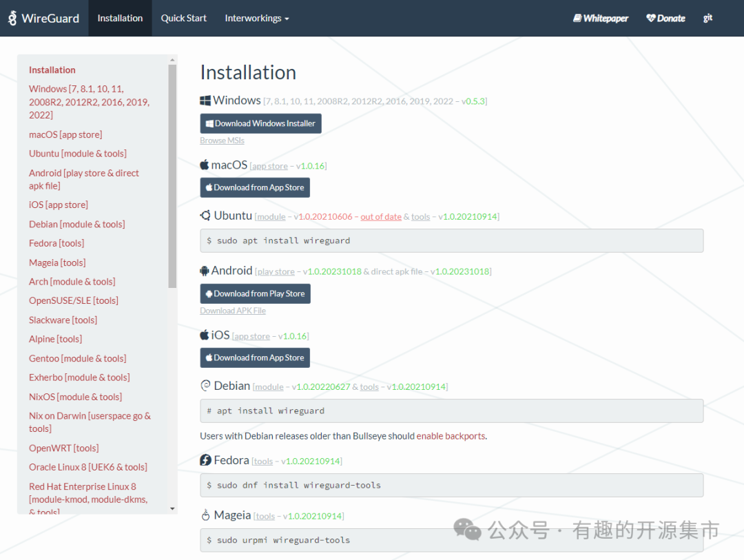Click the Donate heart link
Screen dimensions: 744x560
(x=665, y=18)
